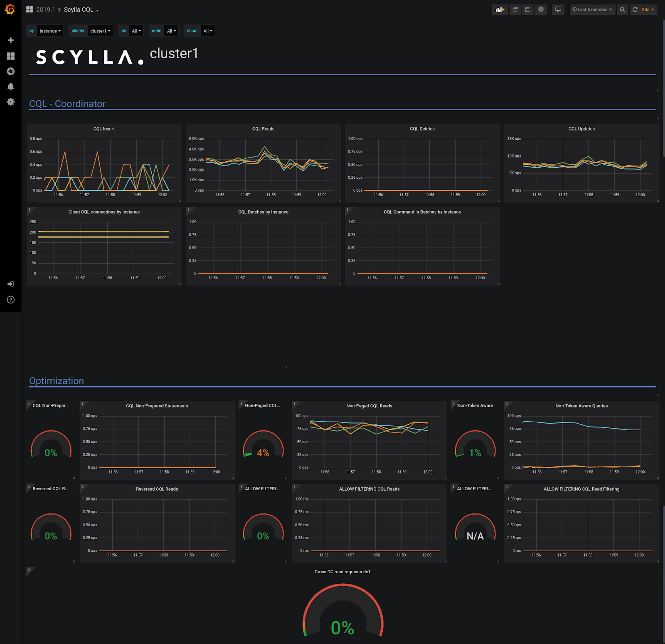Click the CQL Command In Batches by Instance title

point(422,212)
